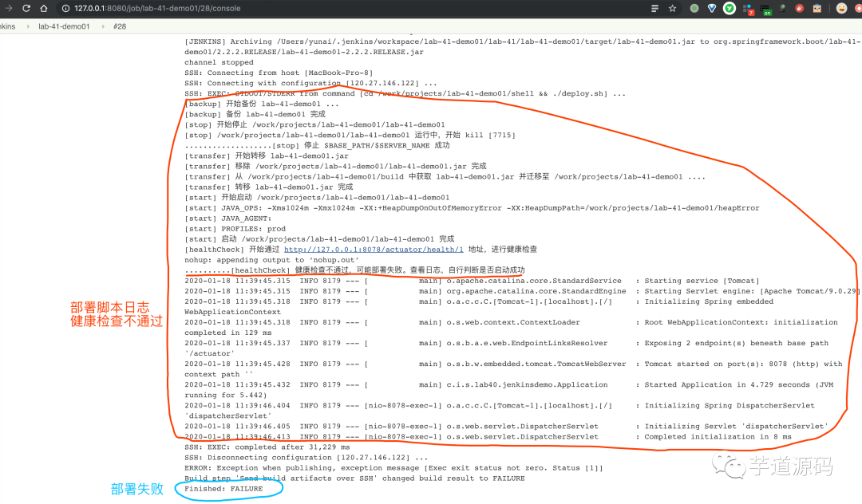The image size is (862, 504).
Task: Click 'Started Application in 4.729 seconds' text
Action: 727,384
